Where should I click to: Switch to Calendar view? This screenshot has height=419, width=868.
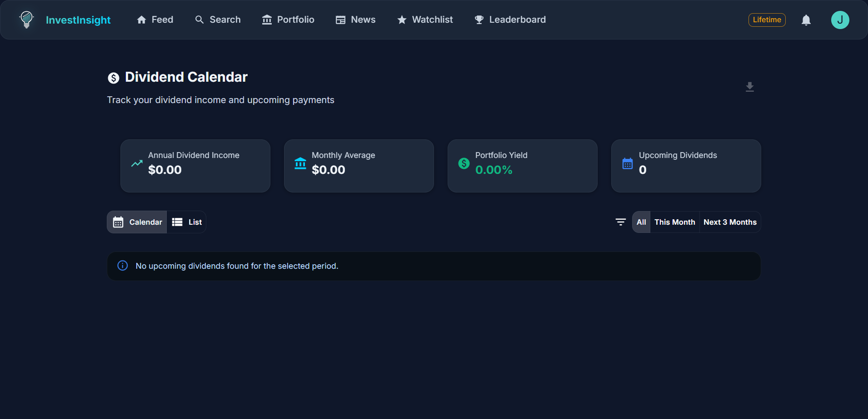(137, 222)
